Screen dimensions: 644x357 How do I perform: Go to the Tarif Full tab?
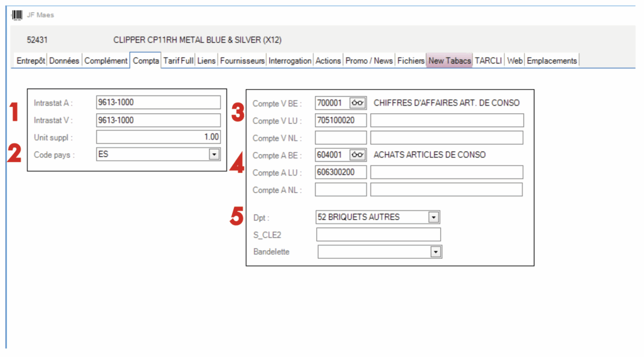(178, 61)
